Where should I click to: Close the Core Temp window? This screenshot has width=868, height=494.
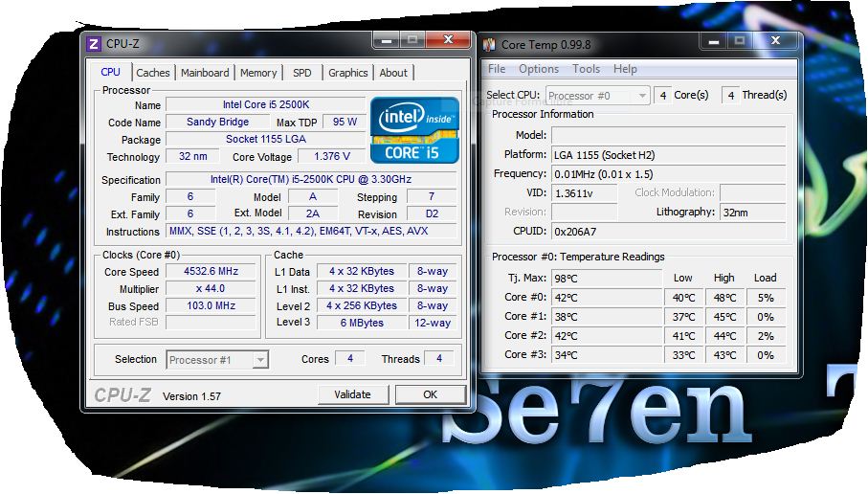coord(776,40)
